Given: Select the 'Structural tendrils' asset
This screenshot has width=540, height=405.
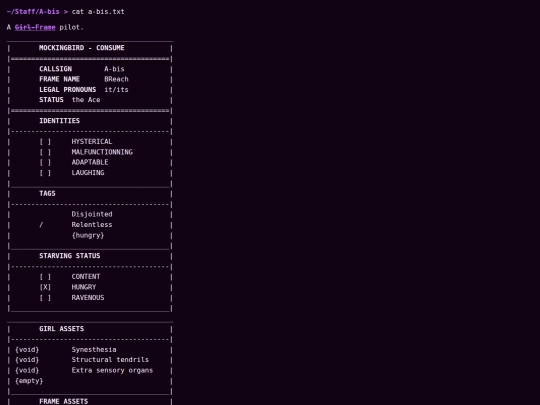Looking at the screenshot, I should coord(110,360).
